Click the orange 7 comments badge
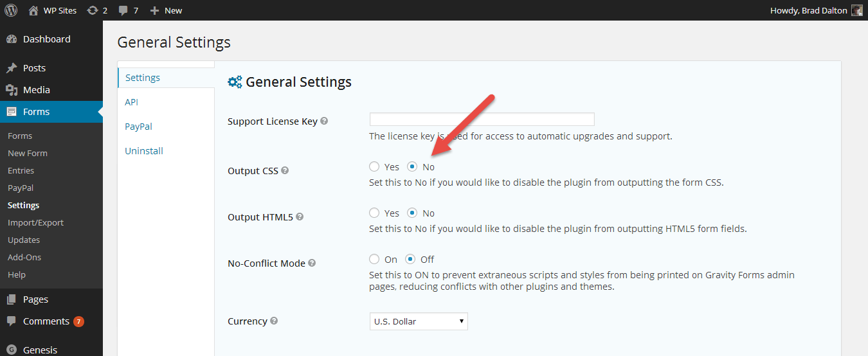The image size is (868, 356). tap(78, 321)
